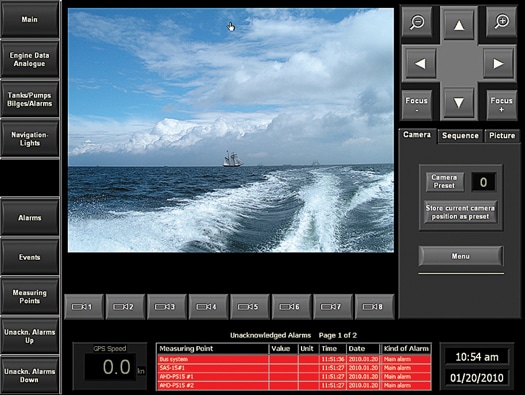This screenshot has width=525, height=395.
Task: Click the Focus minus button
Action: click(x=417, y=104)
